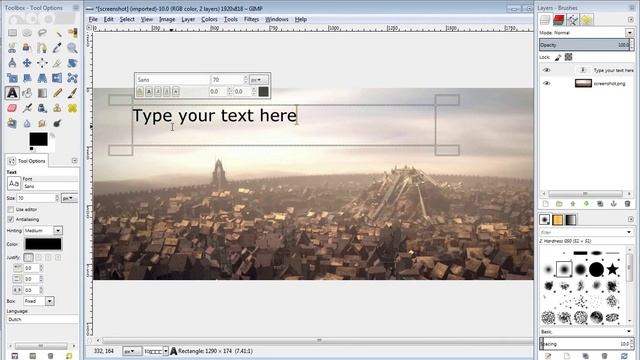
Task: Toggle lock alpha channel checkerboard icon
Action: click(568, 57)
